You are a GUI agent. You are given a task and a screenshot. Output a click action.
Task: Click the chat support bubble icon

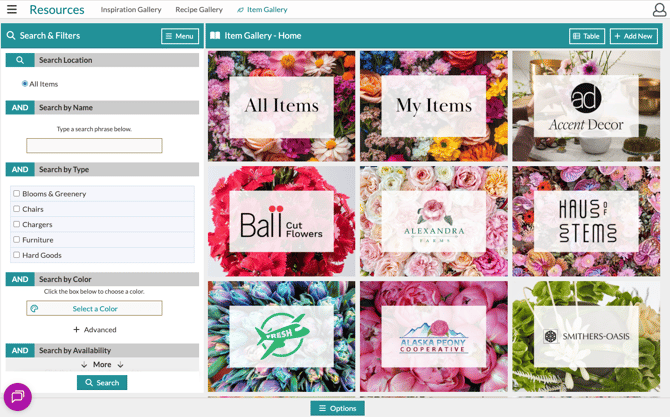[x=17, y=397]
